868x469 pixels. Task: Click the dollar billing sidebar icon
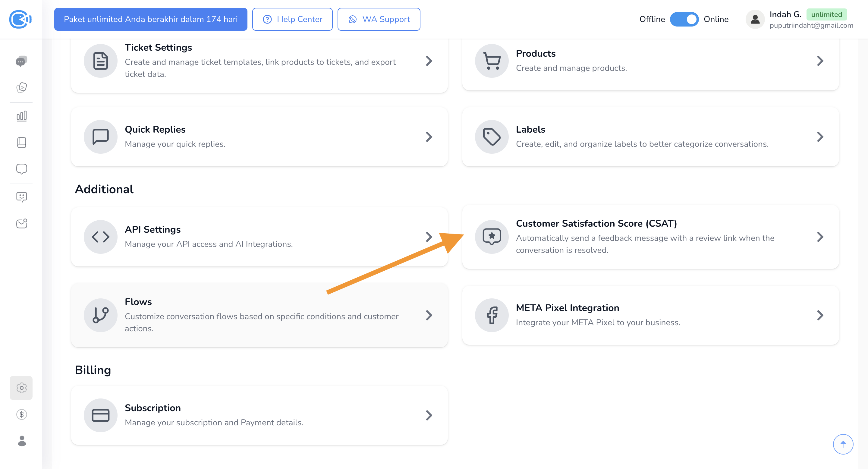[22, 414]
